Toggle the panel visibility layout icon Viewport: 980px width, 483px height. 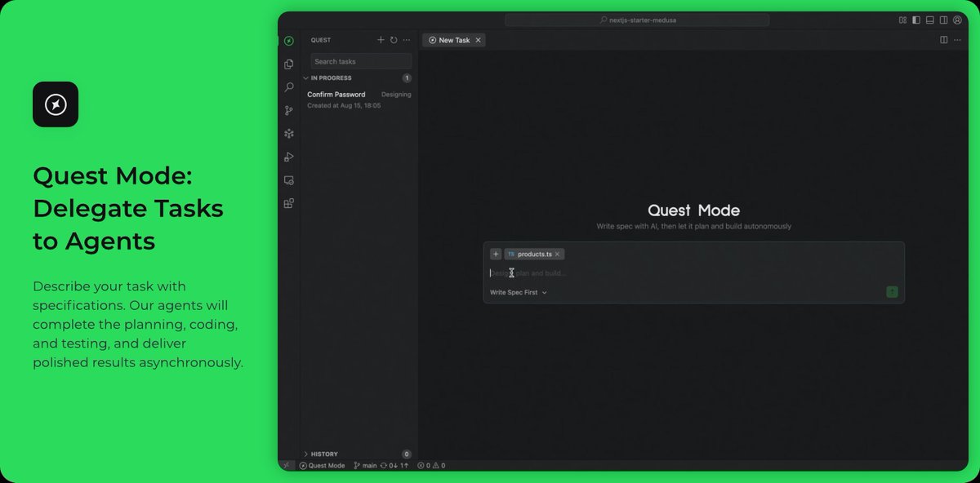(929, 20)
